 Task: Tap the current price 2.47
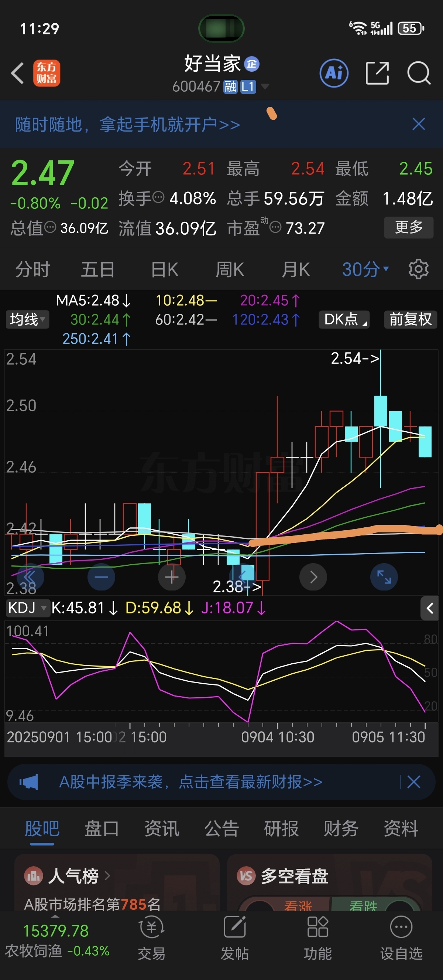(x=42, y=173)
